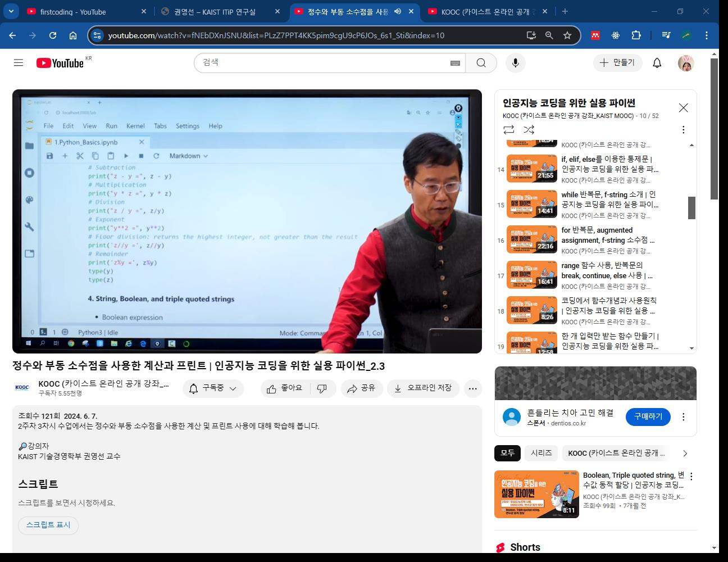
Task: Click the address bar URL
Action: (x=276, y=35)
